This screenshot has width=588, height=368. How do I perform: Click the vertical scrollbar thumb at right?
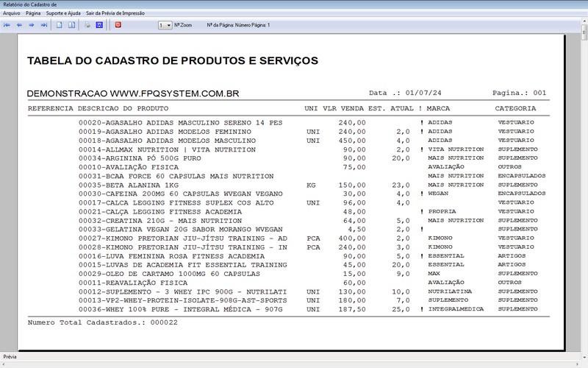point(584,32)
